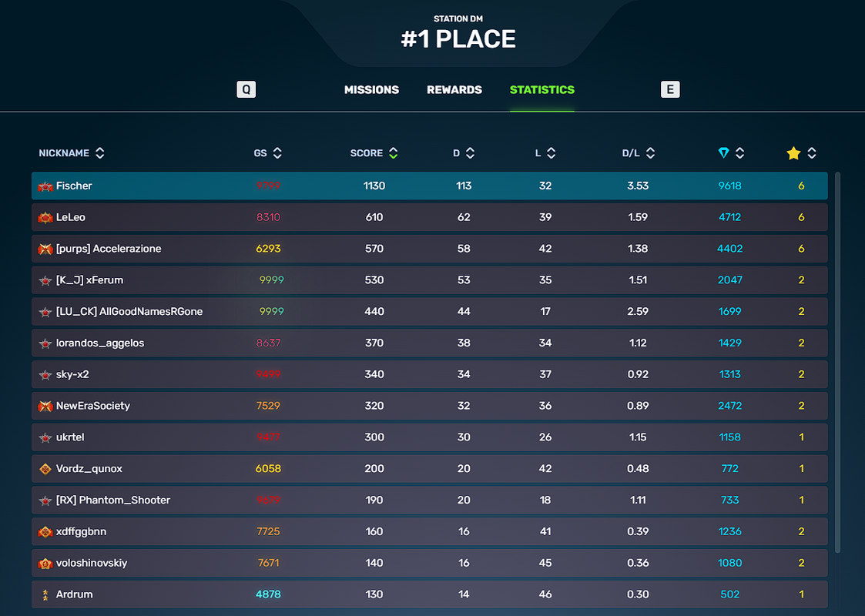Select player Ardrum
The width and height of the screenshot is (865, 616).
tap(74, 594)
